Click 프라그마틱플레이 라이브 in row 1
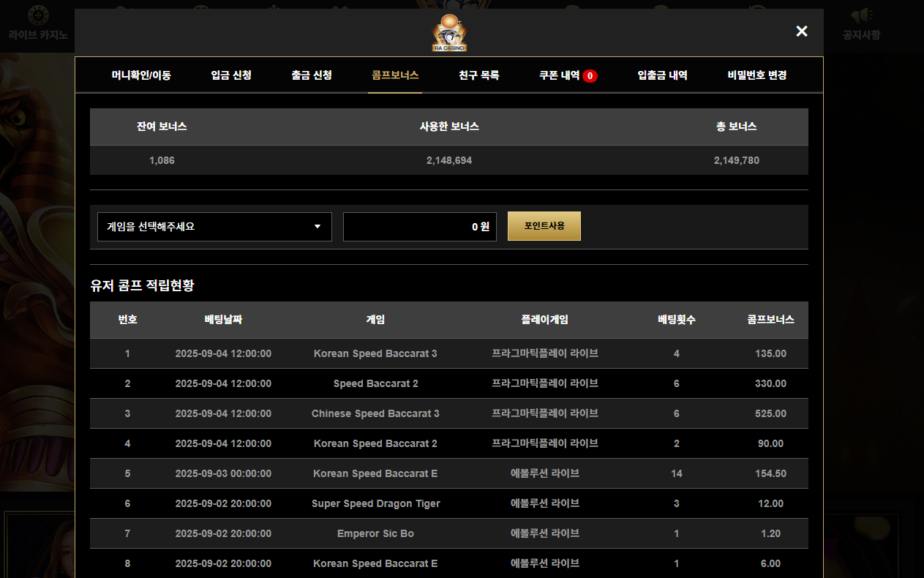 click(545, 353)
